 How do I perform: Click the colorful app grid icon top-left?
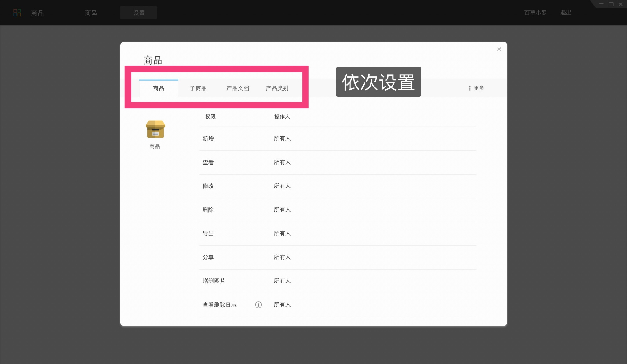pyautogui.click(x=17, y=13)
